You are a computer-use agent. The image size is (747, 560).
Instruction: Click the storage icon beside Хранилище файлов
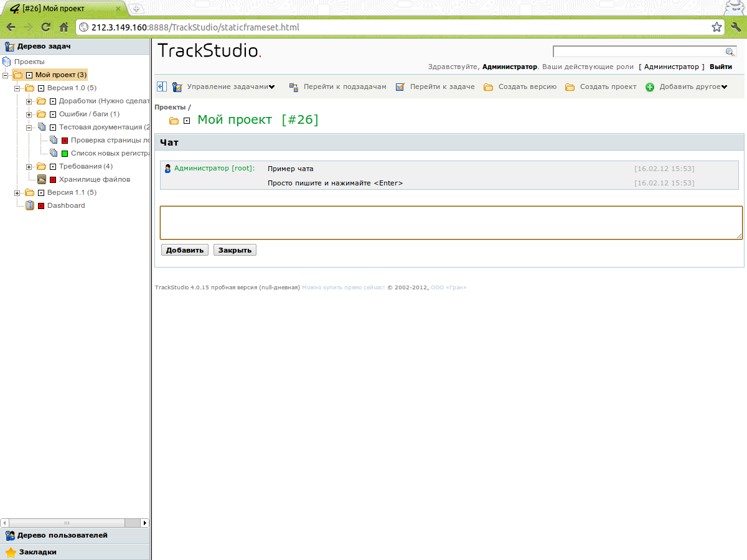click(x=41, y=179)
